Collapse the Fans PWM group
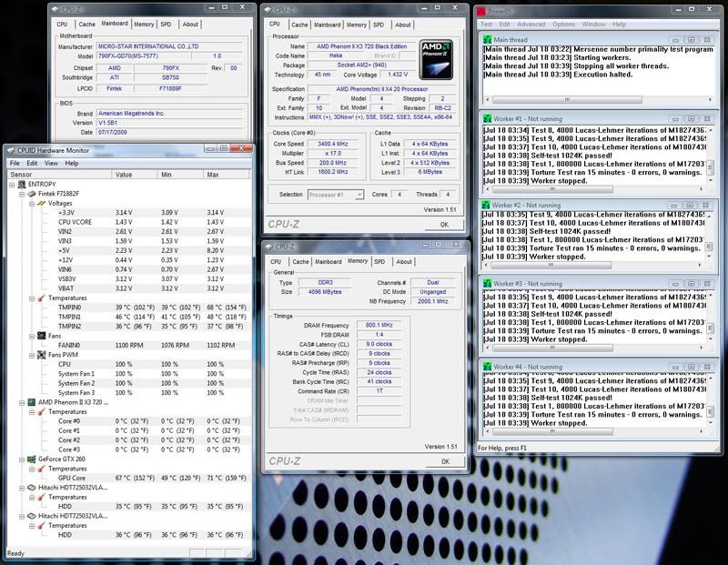 pos(32,355)
